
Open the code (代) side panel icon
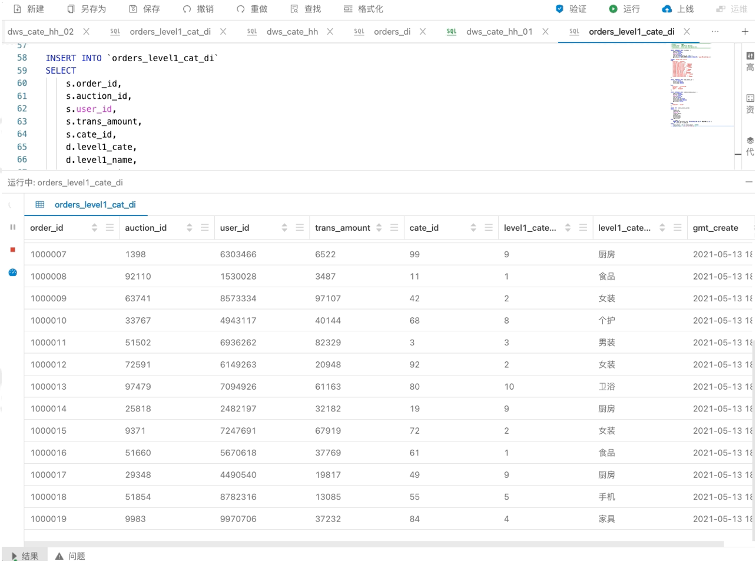pos(750,146)
